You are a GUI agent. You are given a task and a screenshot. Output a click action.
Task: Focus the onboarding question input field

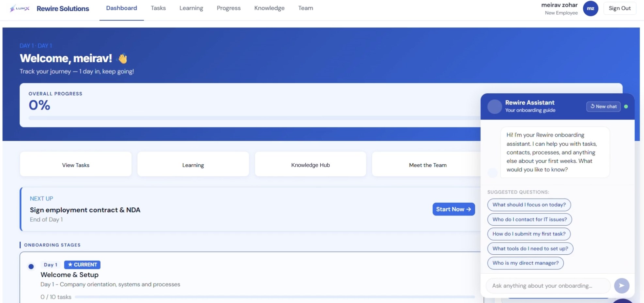pyautogui.click(x=548, y=286)
